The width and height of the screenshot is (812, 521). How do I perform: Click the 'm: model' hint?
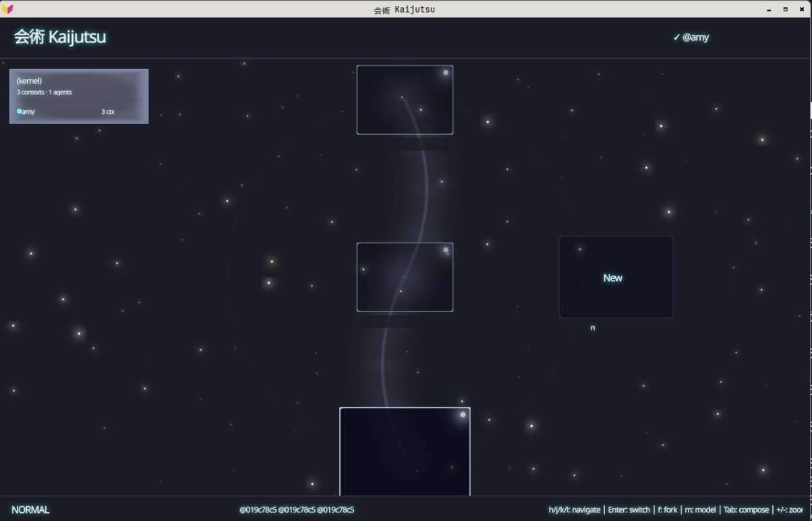click(x=700, y=510)
